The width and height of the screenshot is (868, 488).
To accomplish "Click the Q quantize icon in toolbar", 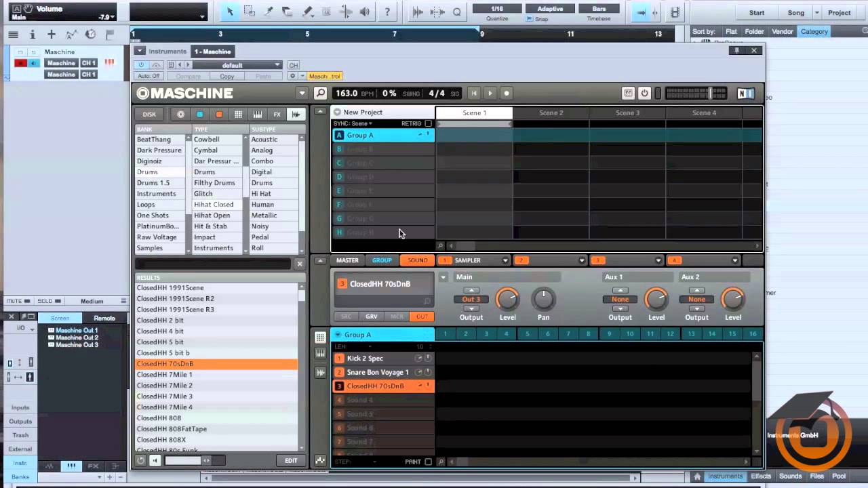I will [456, 12].
